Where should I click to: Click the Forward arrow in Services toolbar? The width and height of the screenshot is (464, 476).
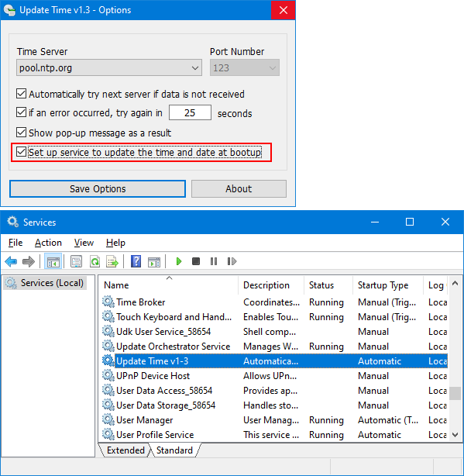29,261
